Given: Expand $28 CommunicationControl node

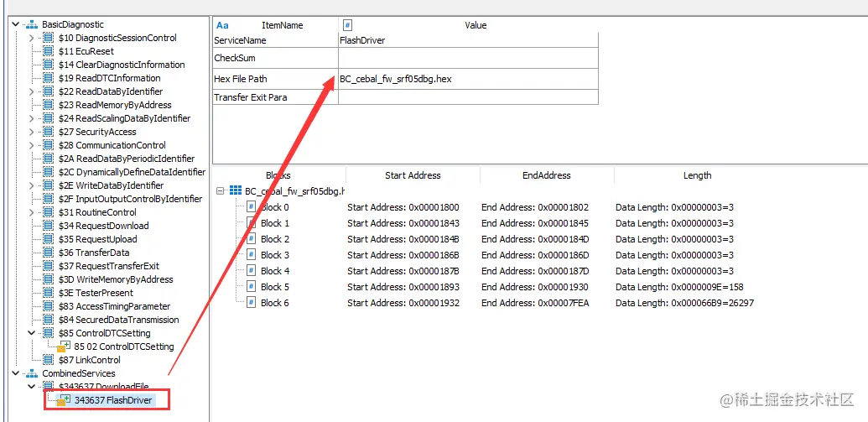Looking at the screenshot, I should (x=32, y=146).
